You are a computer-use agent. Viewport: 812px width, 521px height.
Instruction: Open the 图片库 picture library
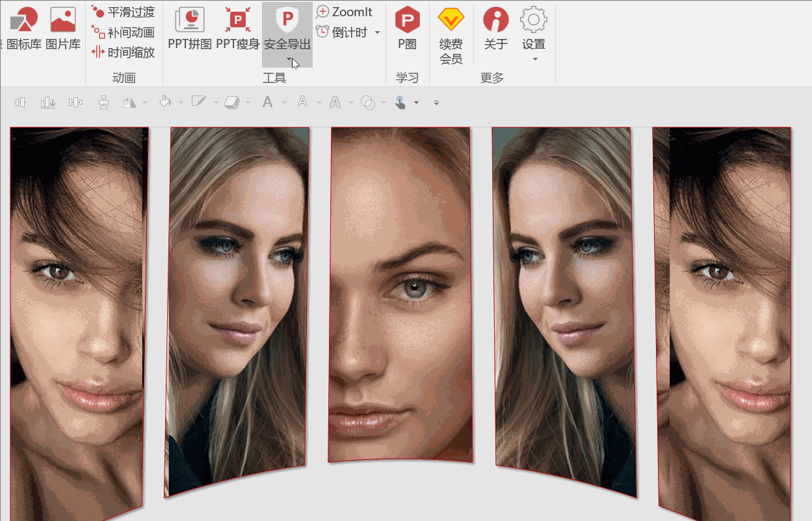click(x=63, y=29)
